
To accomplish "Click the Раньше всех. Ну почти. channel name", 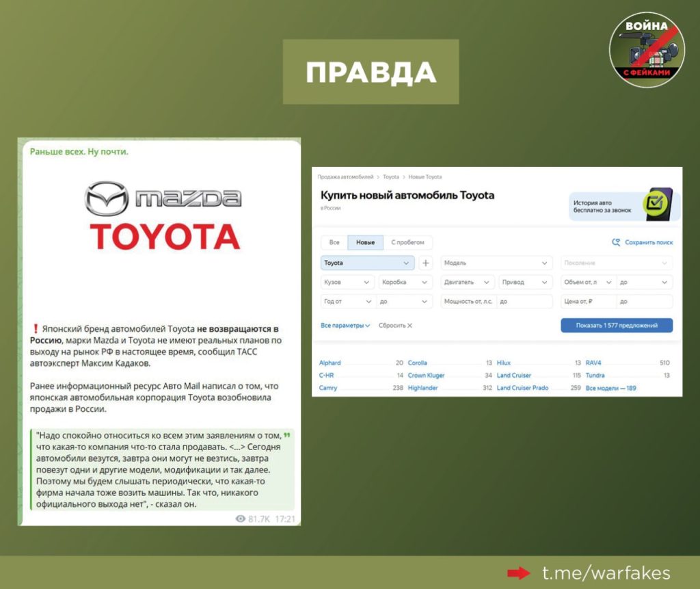I will [x=79, y=151].
